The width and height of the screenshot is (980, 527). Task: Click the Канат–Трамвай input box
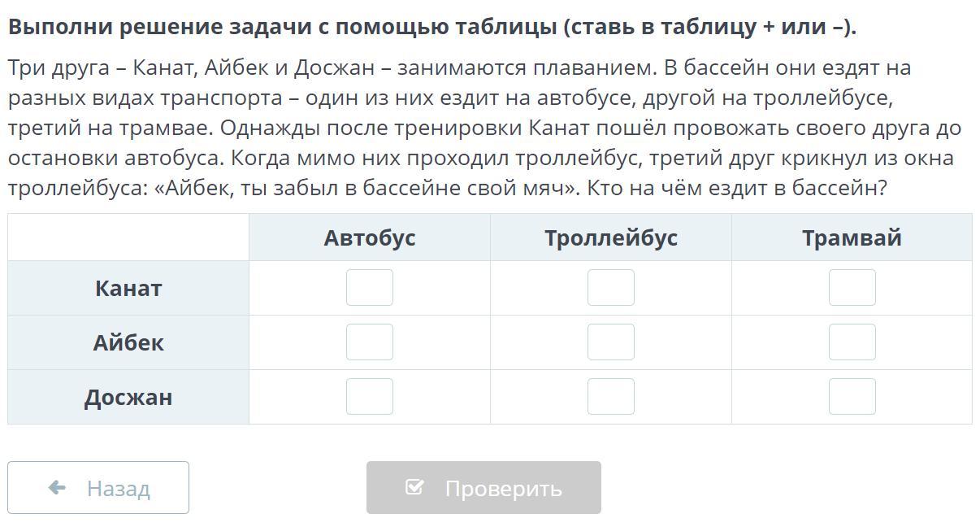(852, 288)
